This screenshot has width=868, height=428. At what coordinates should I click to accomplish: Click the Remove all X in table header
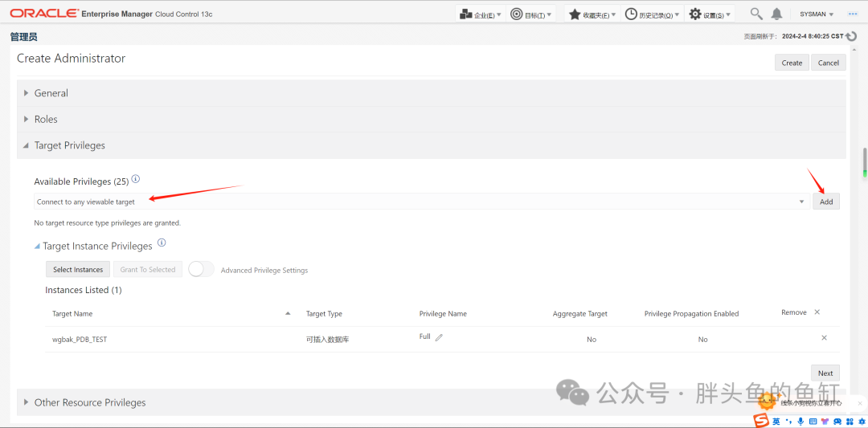(x=817, y=312)
